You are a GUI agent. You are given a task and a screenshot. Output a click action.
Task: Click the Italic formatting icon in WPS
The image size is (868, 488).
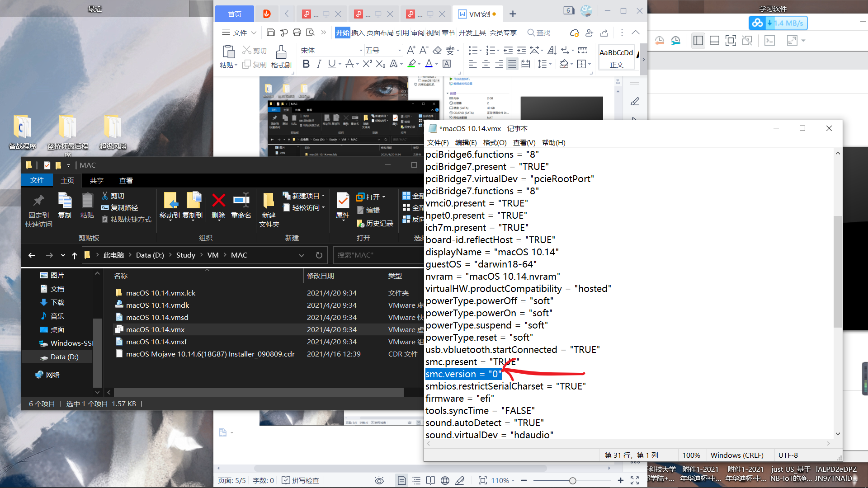pyautogui.click(x=319, y=64)
